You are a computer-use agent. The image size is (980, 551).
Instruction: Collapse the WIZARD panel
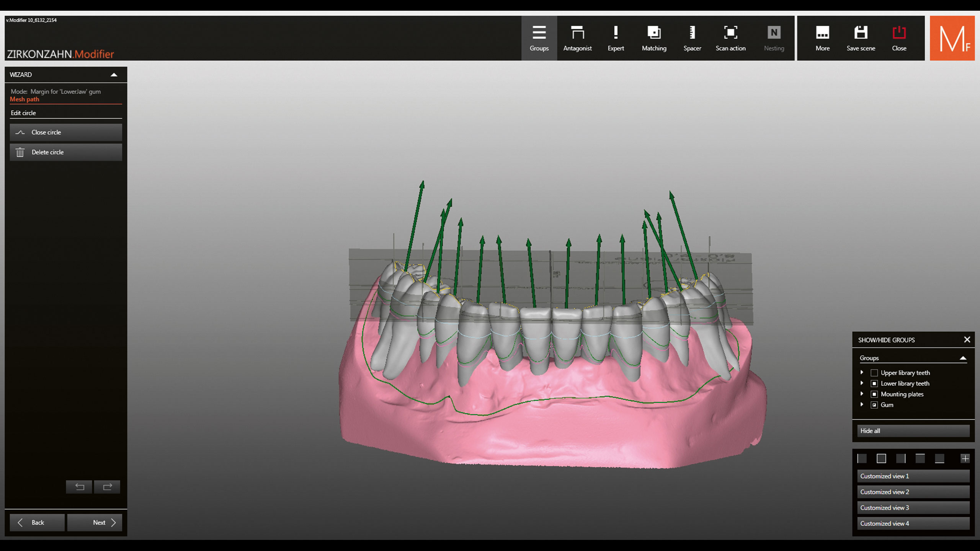point(114,75)
